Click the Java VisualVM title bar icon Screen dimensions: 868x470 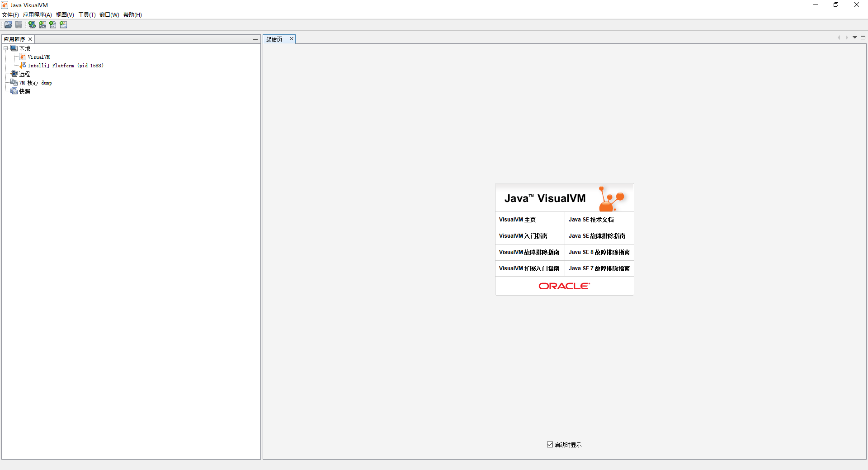coord(5,5)
